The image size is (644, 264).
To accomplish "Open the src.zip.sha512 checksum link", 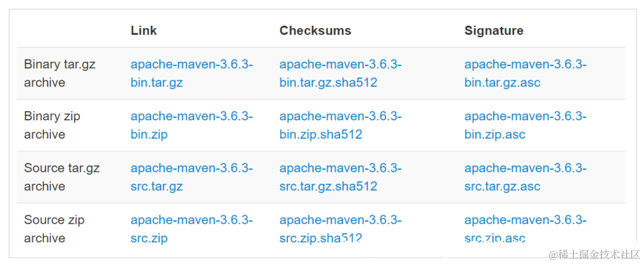I will click(341, 229).
